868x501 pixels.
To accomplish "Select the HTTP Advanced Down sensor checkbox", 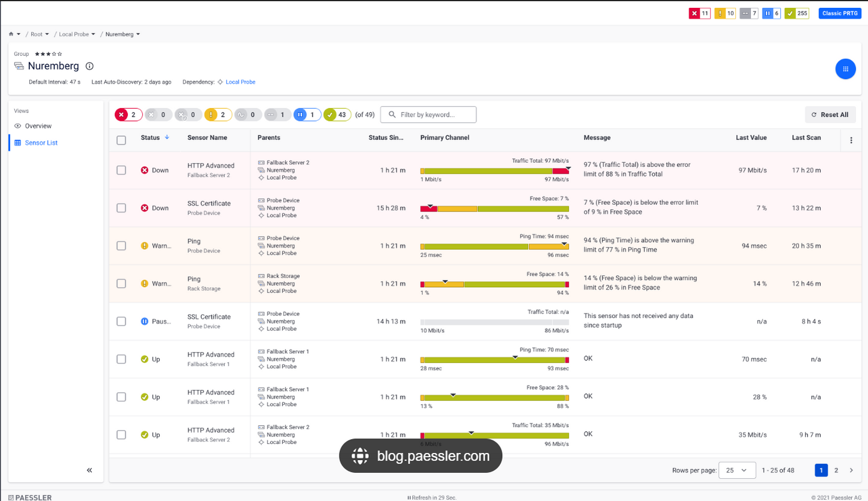I will click(x=121, y=171).
